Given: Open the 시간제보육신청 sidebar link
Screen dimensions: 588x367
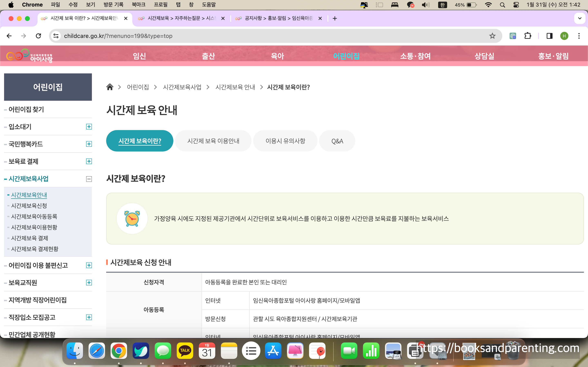Looking at the screenshot, I should [29, 206].
